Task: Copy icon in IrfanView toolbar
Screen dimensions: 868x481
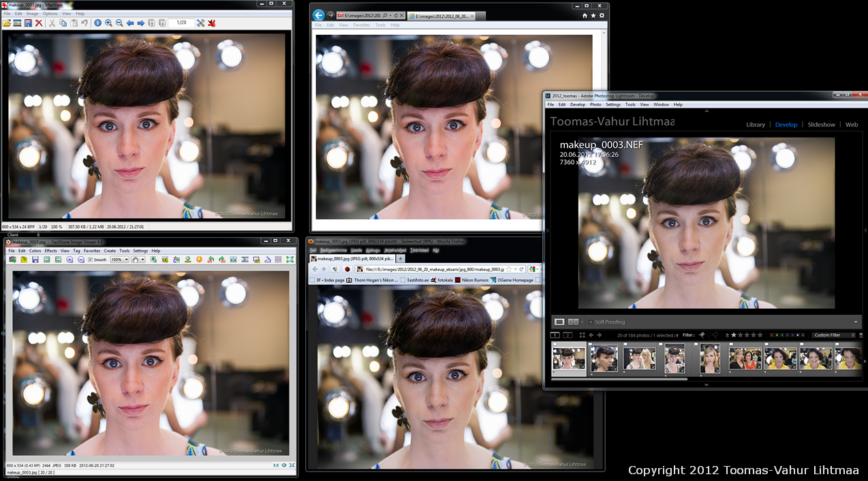Action: (63, 23)
